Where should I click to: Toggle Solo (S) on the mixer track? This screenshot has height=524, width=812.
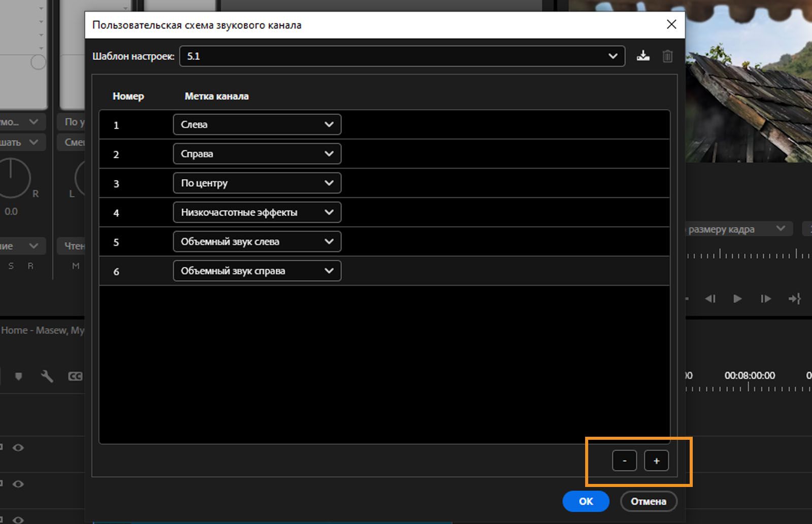(x=11, y=266)
